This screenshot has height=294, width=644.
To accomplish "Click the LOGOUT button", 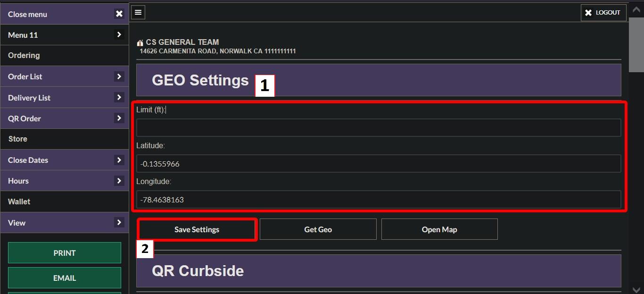I will (x=603, y=13).
